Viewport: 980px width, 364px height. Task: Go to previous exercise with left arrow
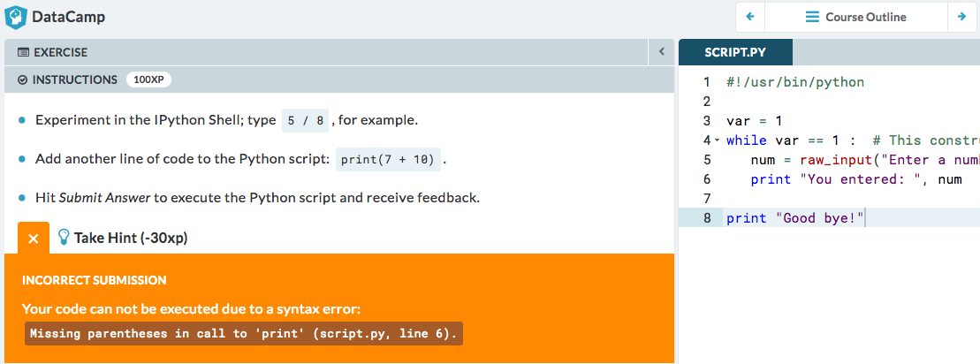click(x=750, y=17)
